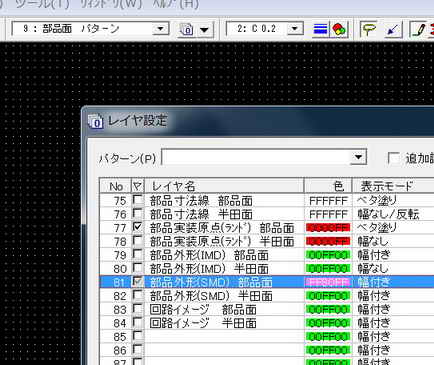Toggle the 追加 checkbox in dialog
Viewport: 434px width, 365px height.
[394, 158]
